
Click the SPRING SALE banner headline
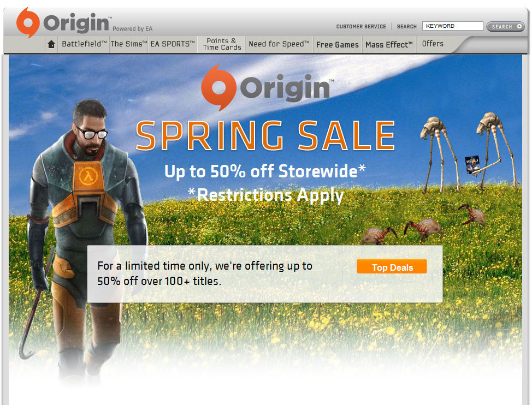pyautogui.click(x=265, y=135)
